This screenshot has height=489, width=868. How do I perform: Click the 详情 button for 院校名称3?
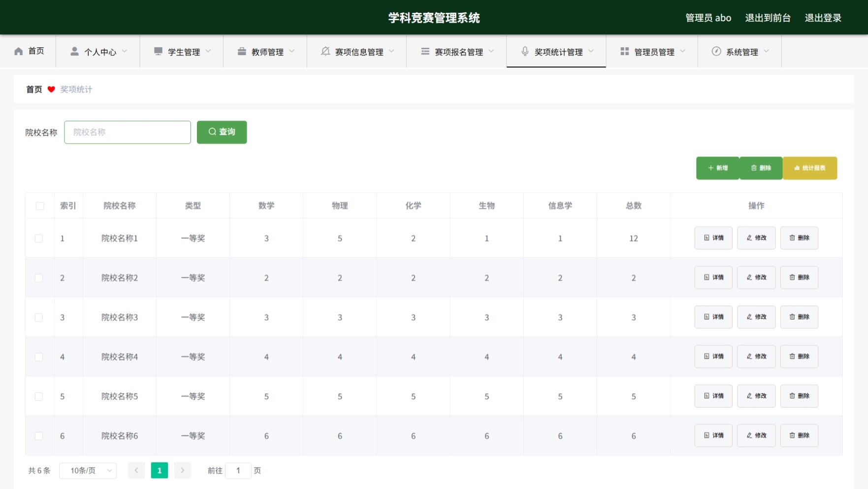(713, 317)
